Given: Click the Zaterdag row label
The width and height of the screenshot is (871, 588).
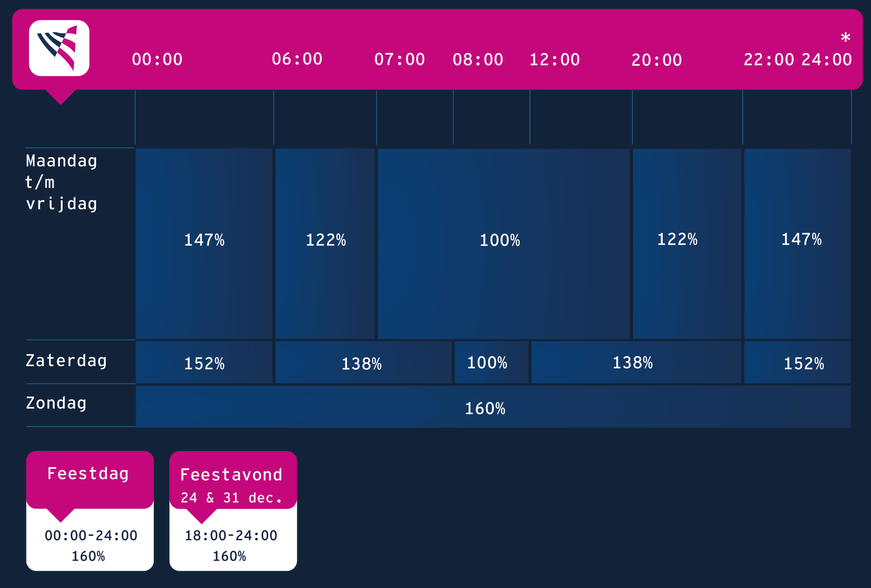Looking at the screenshot, I should pyautogui.click(x=66, y=361).
